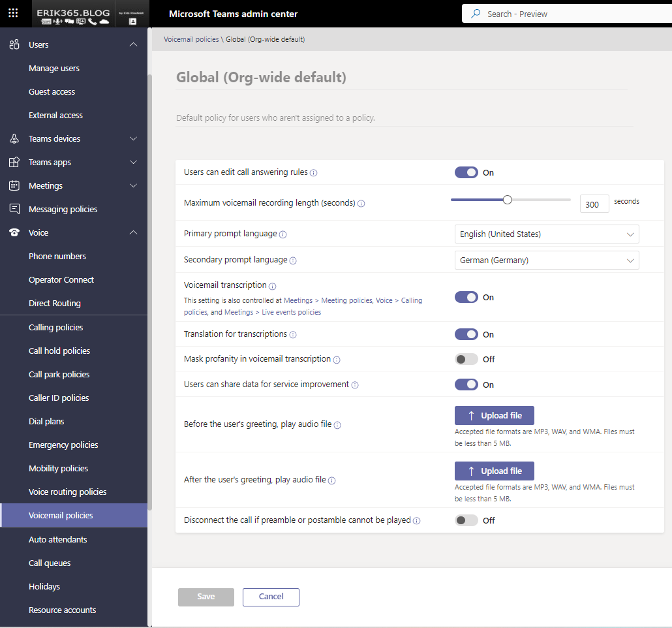Viewport: 672px width, 628px height.
Task: Click the voicemail recording length slider handle
Action: (x=507, y=200)
